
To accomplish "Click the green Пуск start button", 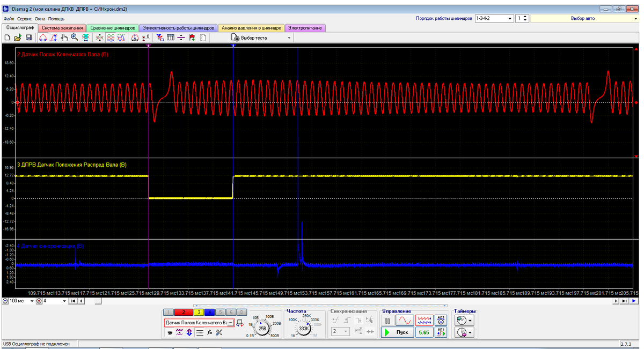I will (x=398, y=332).
